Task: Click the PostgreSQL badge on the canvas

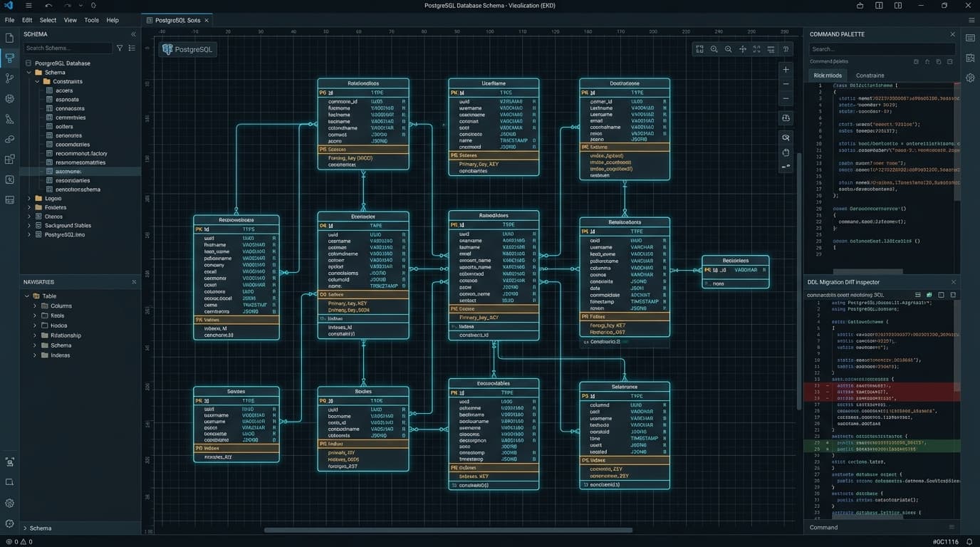Action: click(188, 50)
